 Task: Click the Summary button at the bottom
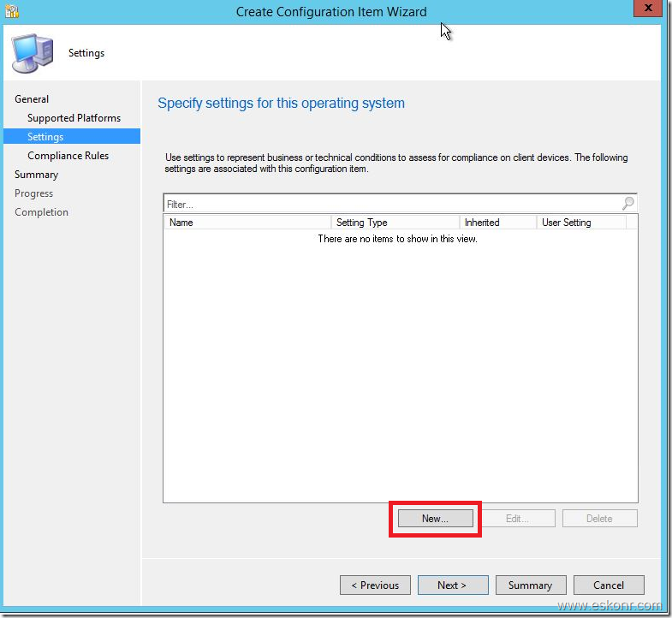pos(531,585)
